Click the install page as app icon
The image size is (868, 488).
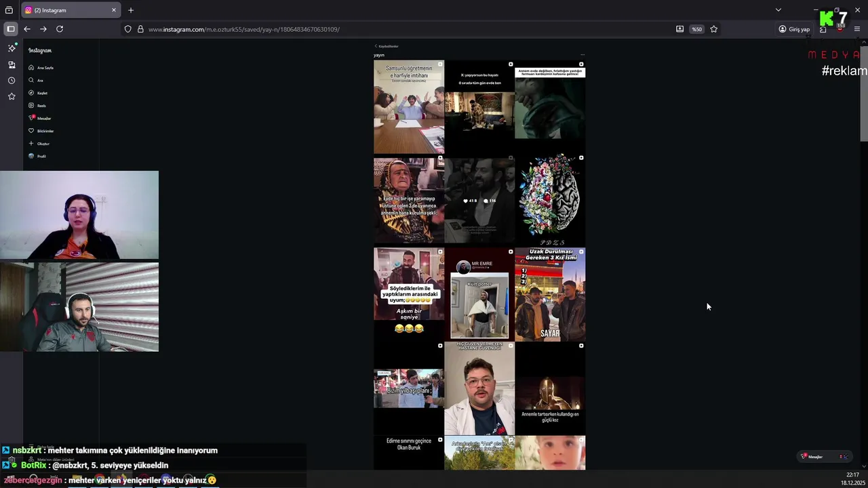coord(679,29)
